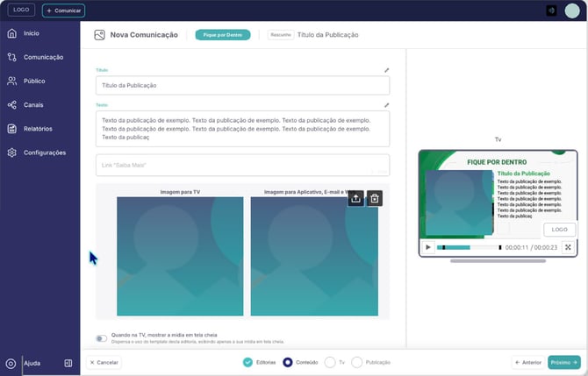Screen dimensions: 588x376
Task: Open the theme toggle icon in top bar
Action: [551, 11]
